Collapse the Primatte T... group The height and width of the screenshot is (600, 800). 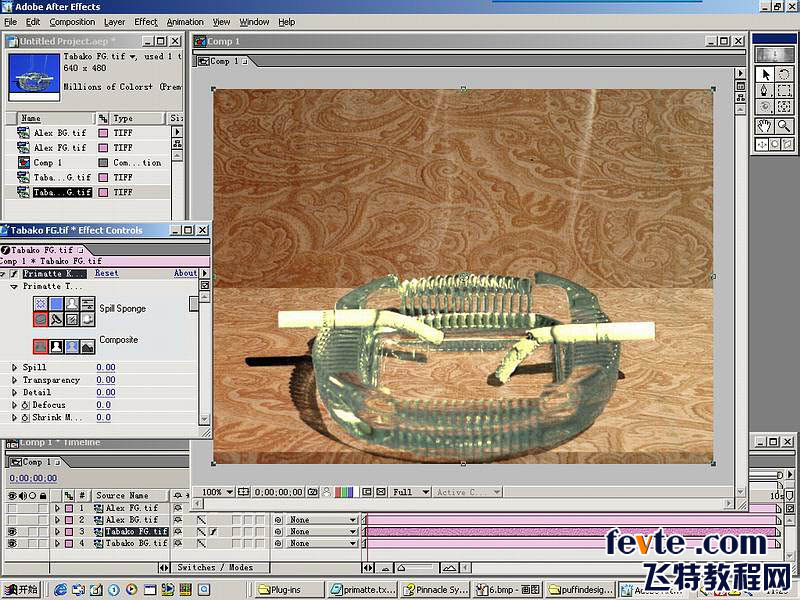tap(14, 287)
